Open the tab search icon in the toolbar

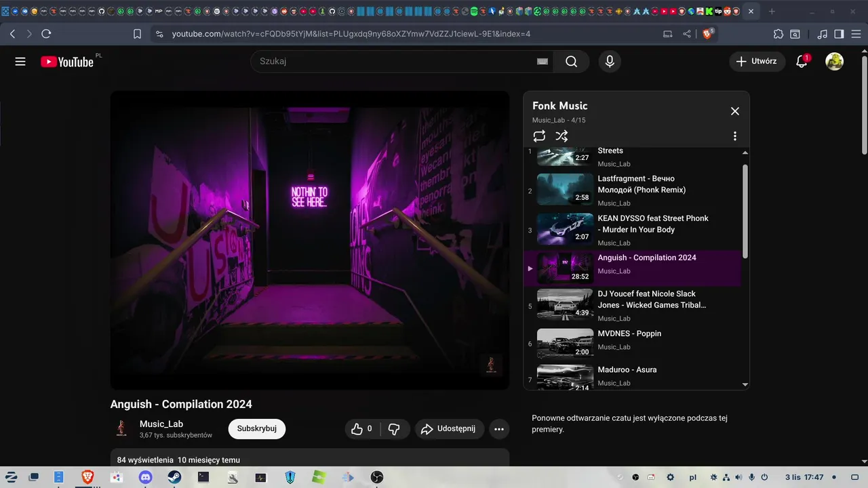pyautogui.click(x=795, y=34)
